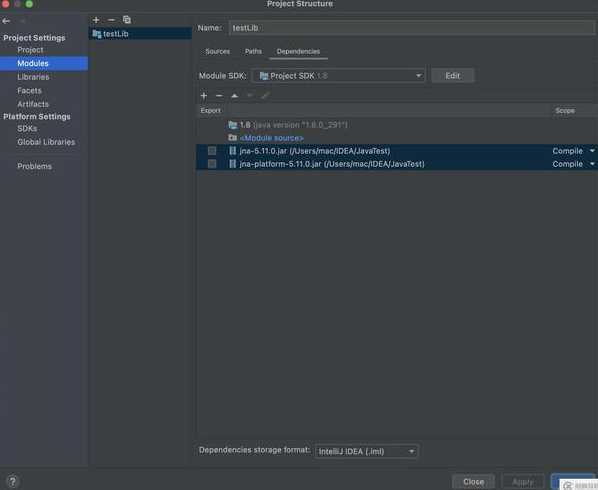
Task: Select jna-5.11.0.jar dependency row
Action: (397, 151)
